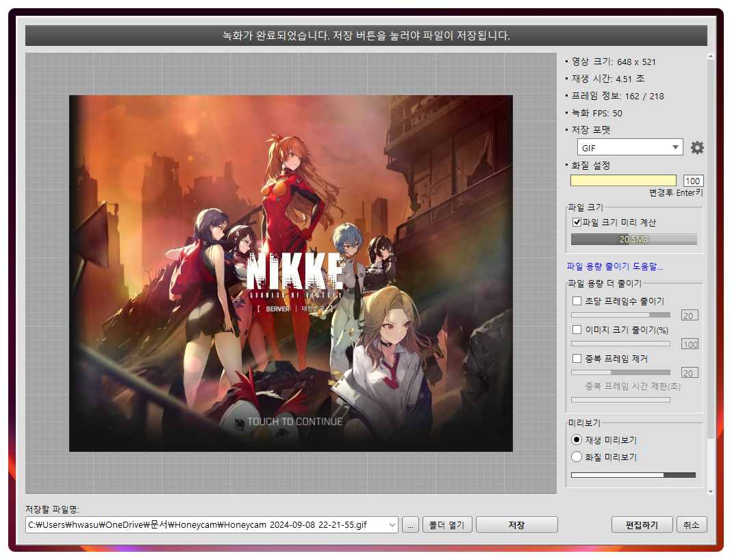732x560 pixels.
Task: Enable 초당 프레임수 줄이기 checkbox
Action: [x=577, y=301]
